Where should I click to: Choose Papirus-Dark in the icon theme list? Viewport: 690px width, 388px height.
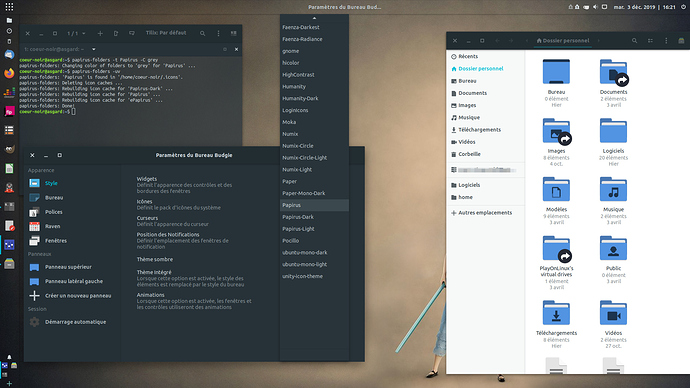(314, 217)
